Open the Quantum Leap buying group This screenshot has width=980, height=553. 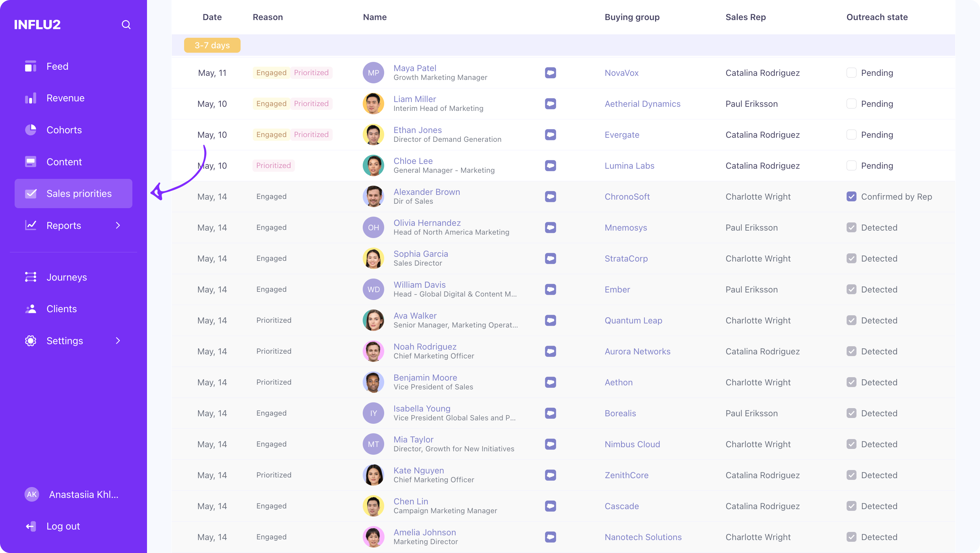point(633,320)
